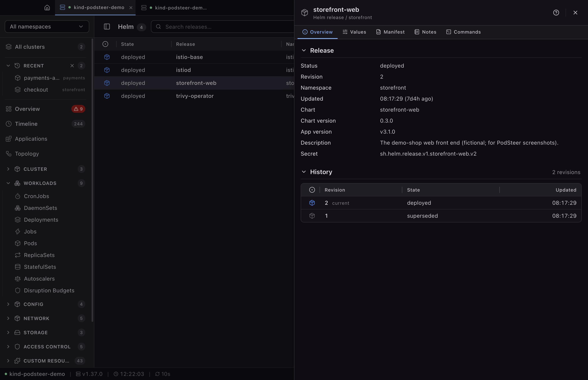Switch to second kind-podsteer-dem… tab
The height and width of the screenshot is (380, 588).
pyautogui.click(x=174, y=8)
